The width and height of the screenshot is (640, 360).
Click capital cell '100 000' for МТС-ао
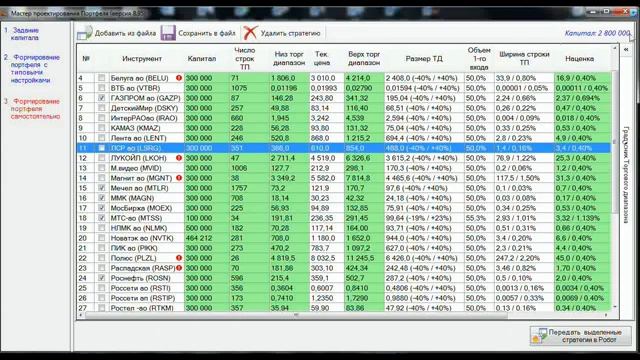(x=207, y=218)
